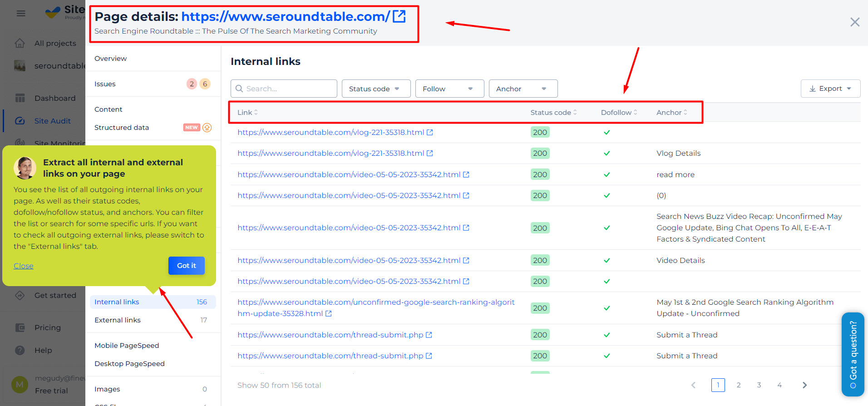Click the Issues count badge 2
This screenshot has width=868, height=406.
pyautogui.click(x=192, y=84)
